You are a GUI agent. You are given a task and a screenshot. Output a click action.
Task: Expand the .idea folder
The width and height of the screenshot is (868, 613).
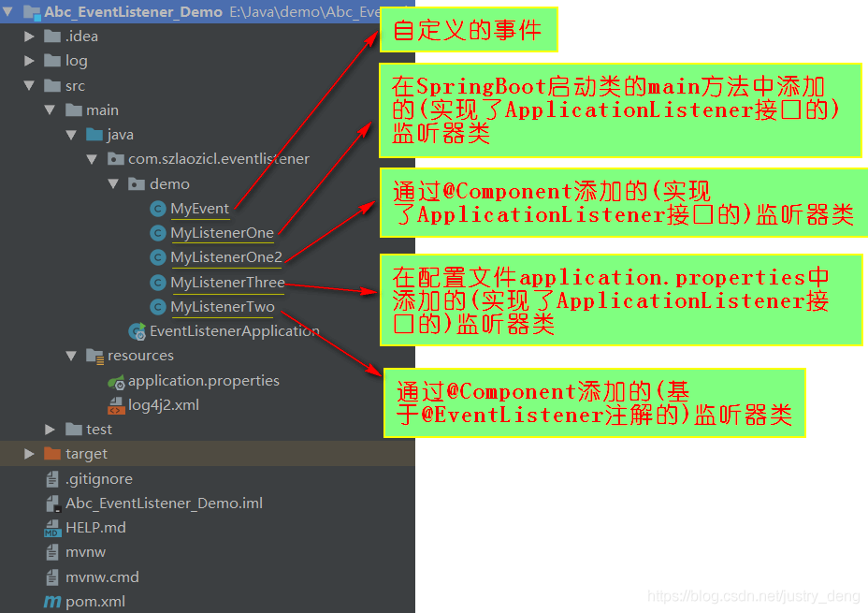(30, 36)
